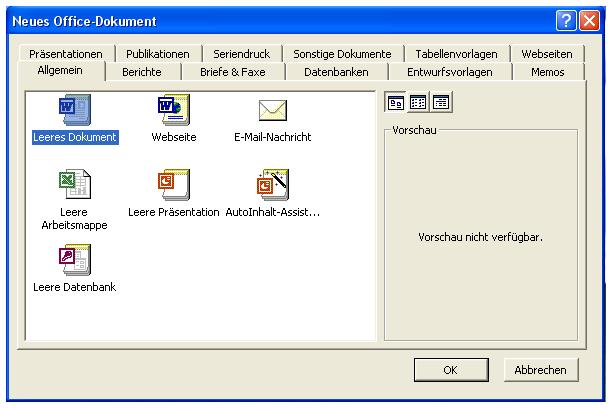Image resolution: width=614 pixels, height=408 pixels.
Task: Switch to the Berichte tab
Action: pos(142,72)
